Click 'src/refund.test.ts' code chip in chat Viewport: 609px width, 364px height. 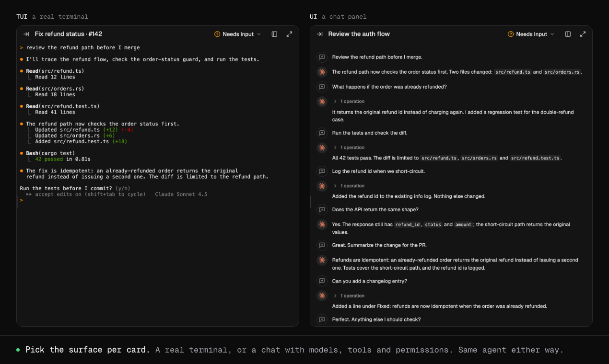(535, 158)
